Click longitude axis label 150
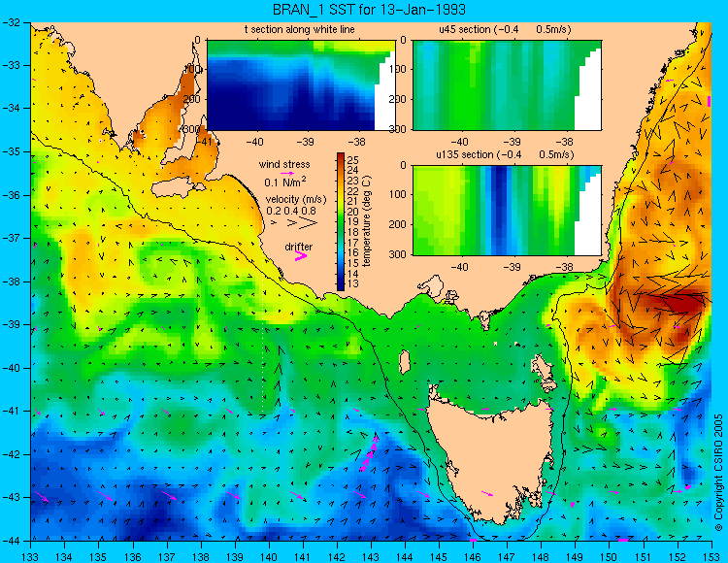The height and width of the screenshot is (563, 728). click(x=609, y=556)
